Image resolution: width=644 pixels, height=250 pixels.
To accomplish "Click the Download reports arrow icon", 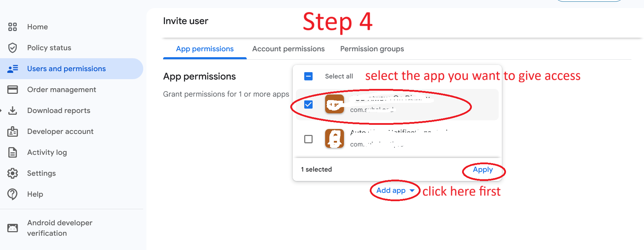I will coord(13,111).
